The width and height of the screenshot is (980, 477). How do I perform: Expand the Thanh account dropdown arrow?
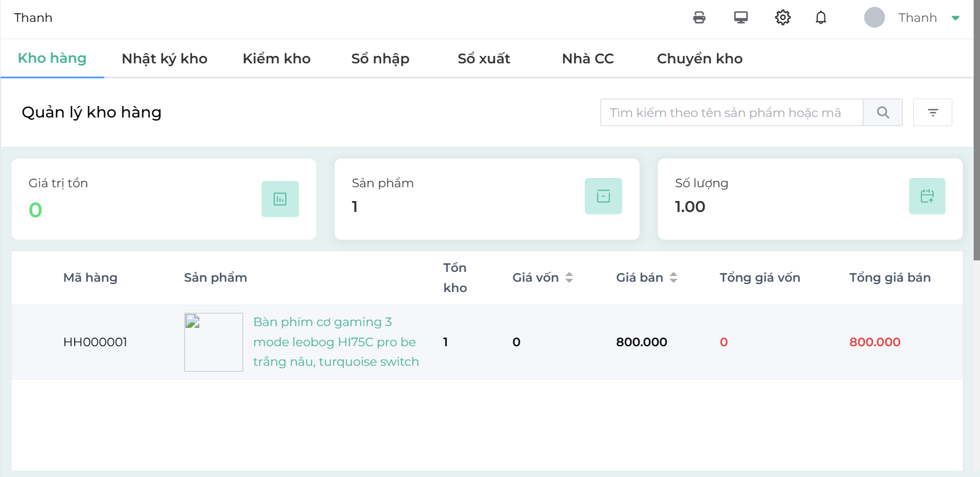click(x=955, y=18)
